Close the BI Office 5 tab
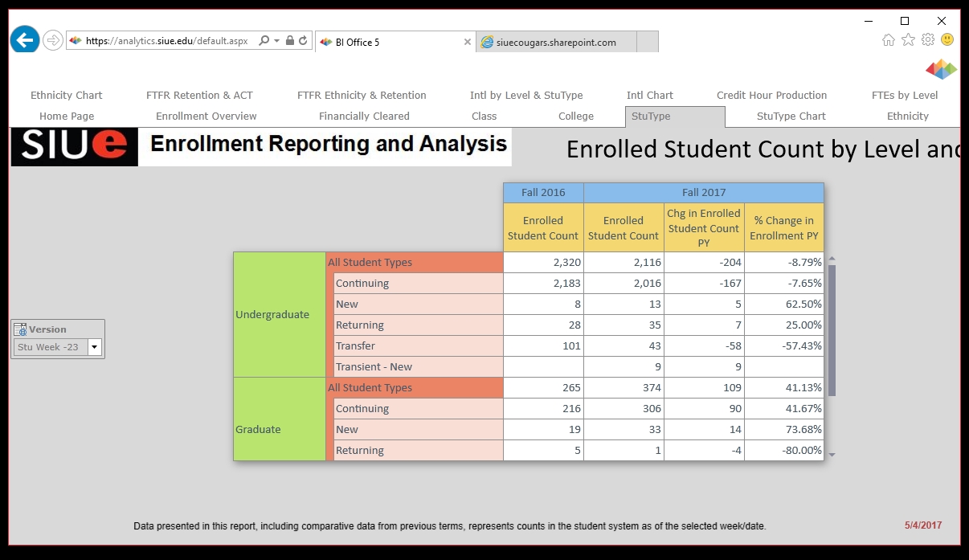The image size is (969, 560). click(x=468, y=42)
